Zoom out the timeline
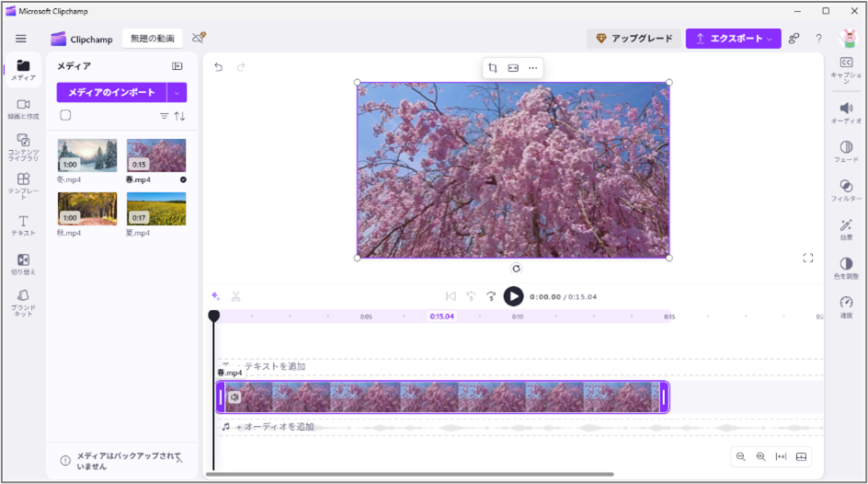The height and width of the screenshot is (484, 868). point(741,457)
